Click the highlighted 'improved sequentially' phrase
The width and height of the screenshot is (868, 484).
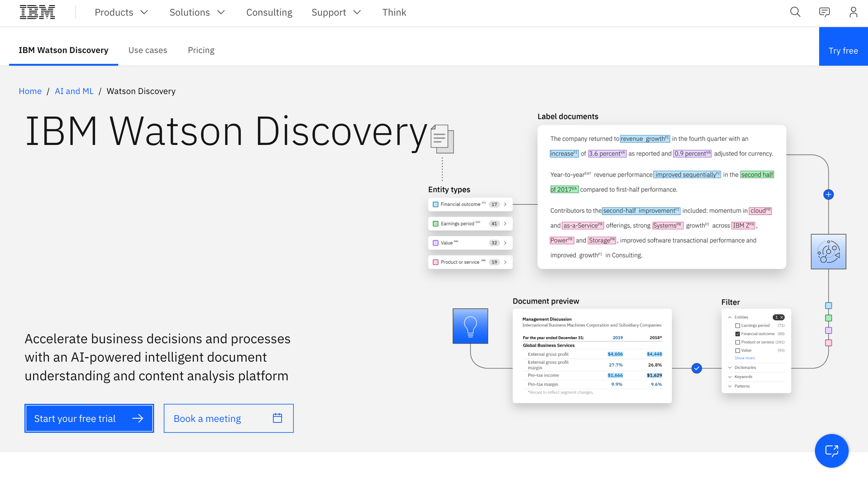pyautogui.click(x=687, y=175)
